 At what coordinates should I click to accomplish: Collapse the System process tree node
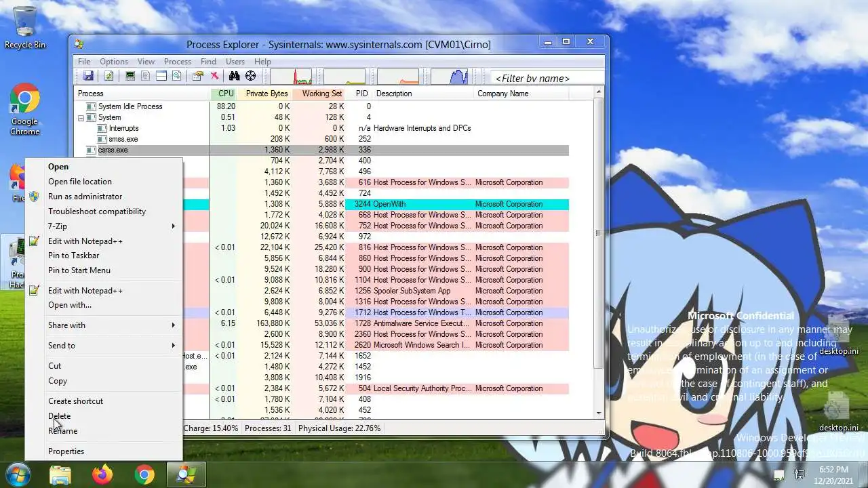[x=81, y=117]
